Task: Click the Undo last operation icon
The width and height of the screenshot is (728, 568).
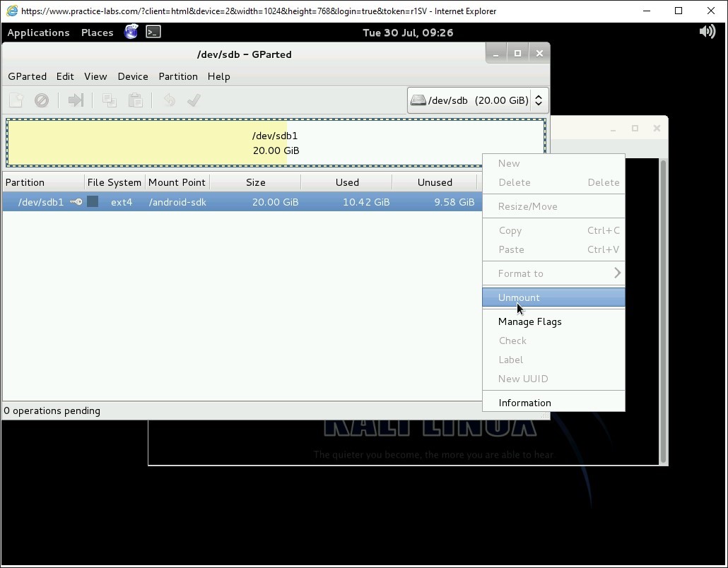Action: click(169, 100)
